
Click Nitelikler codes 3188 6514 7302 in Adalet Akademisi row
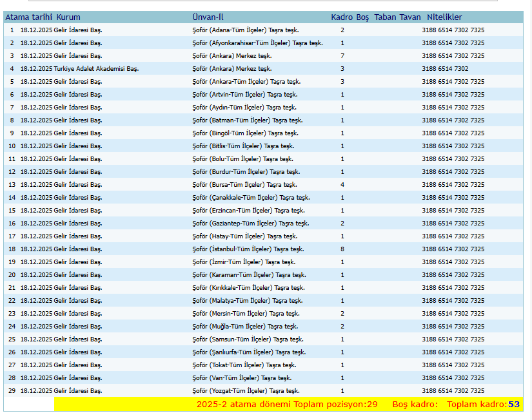(445, 69)
